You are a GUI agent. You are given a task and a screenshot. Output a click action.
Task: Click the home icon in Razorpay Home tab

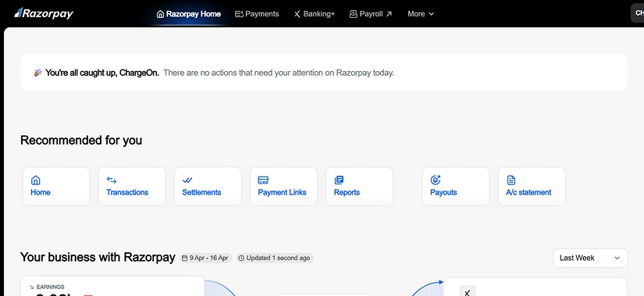coord(160,14)
